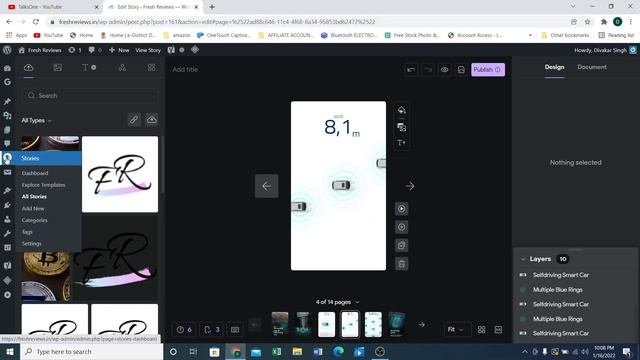Add a new page

[402, 227]
